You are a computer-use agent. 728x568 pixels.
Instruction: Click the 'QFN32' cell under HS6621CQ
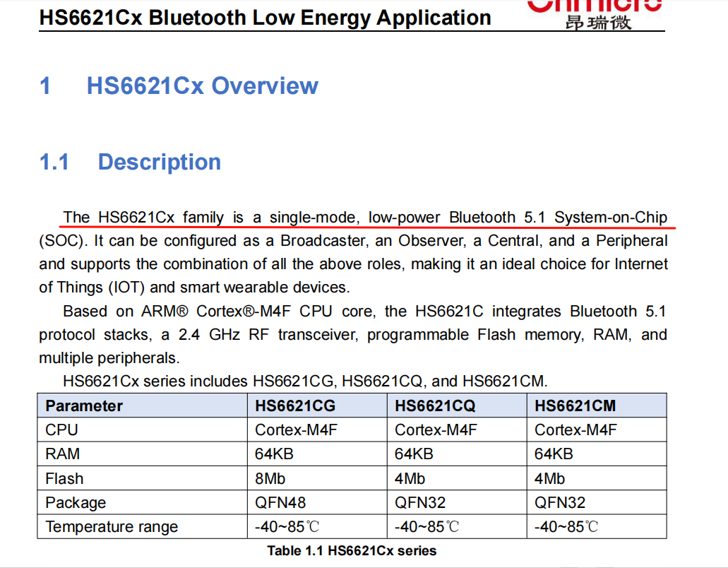click(x=457, y=502)
